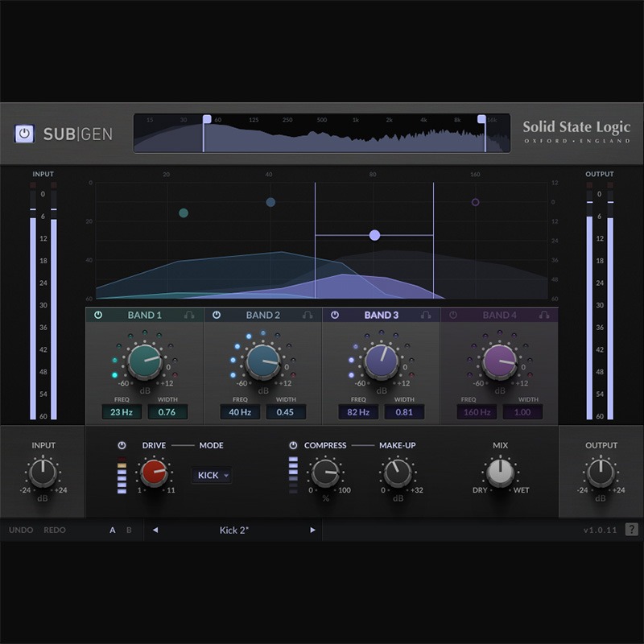
Task: Click Band 1 width field 0.76
Action: pos(167,412)
